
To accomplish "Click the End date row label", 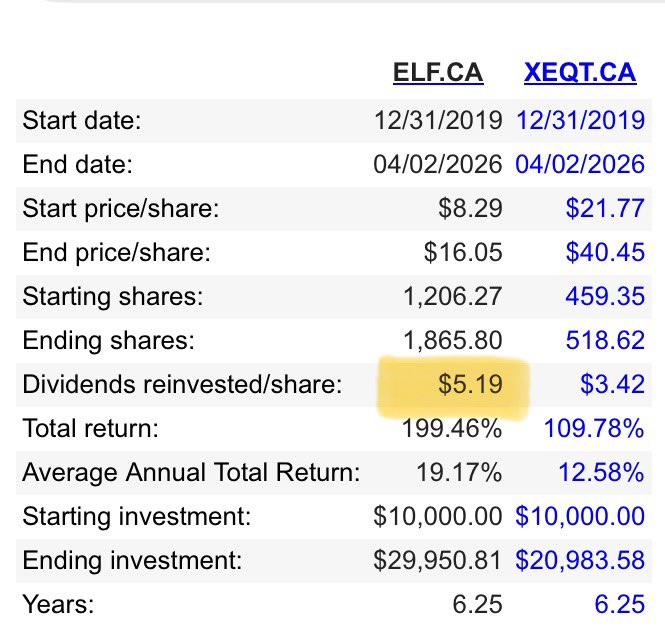I will [77, 165].
